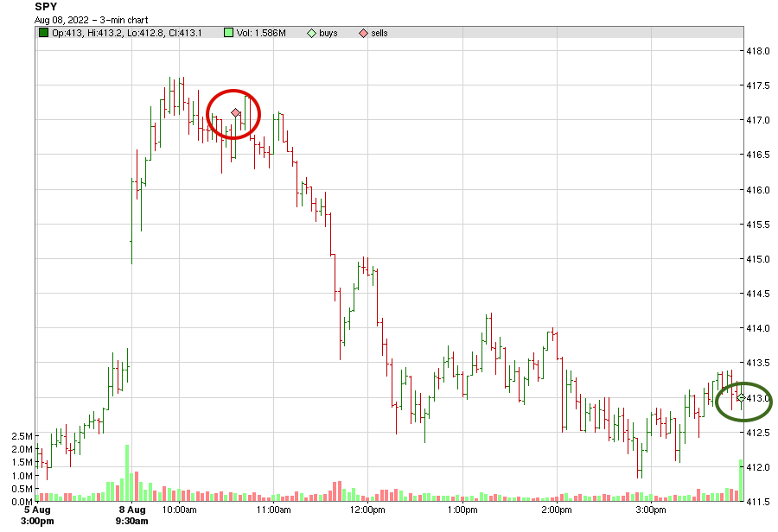Click the SPY ticker title

pyautogui.click(x=46, y=7)
